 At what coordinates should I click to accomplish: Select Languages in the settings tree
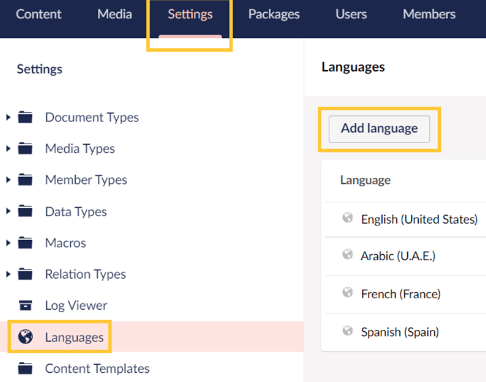[x=74, y=337]
